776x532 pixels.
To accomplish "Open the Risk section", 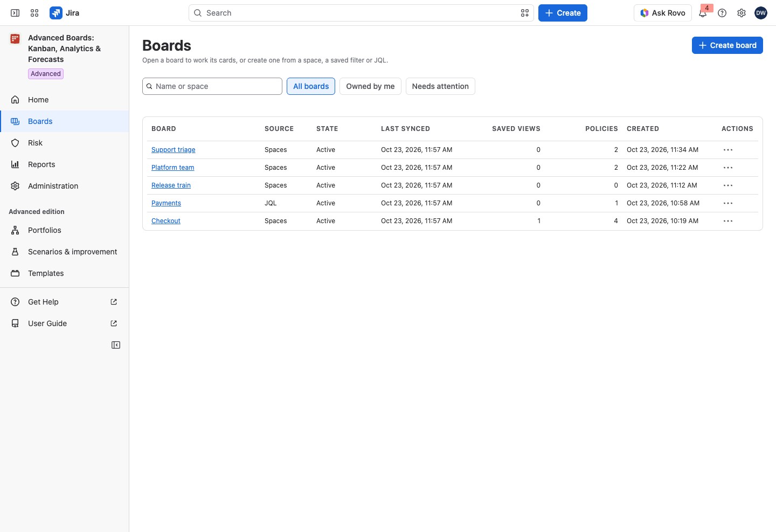I will (x=65, y=143).
